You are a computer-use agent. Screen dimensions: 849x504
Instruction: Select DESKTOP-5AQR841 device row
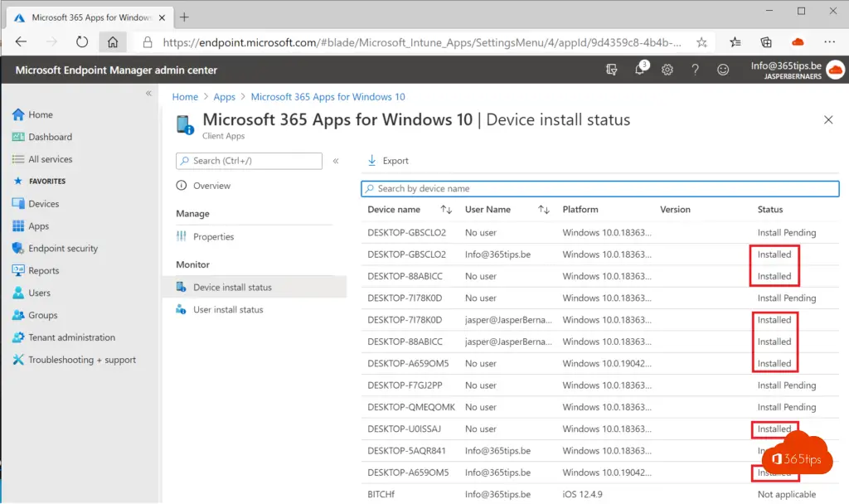click(600, 450)
